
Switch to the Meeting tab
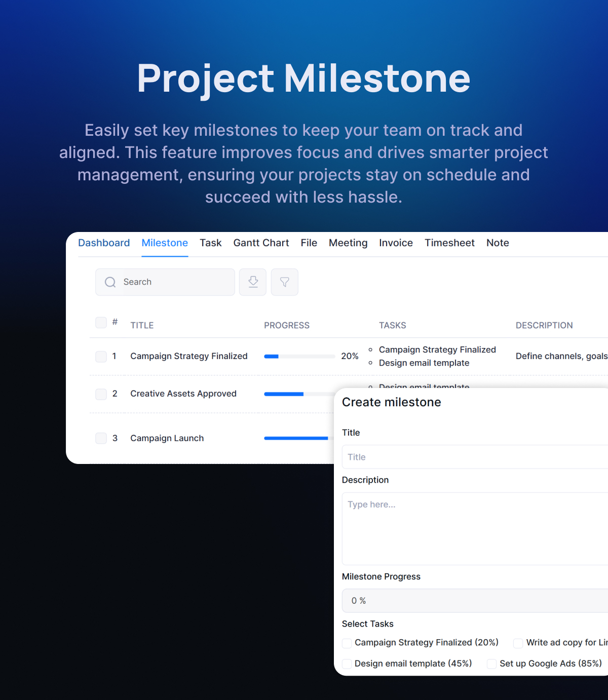(x=348, y=243)
